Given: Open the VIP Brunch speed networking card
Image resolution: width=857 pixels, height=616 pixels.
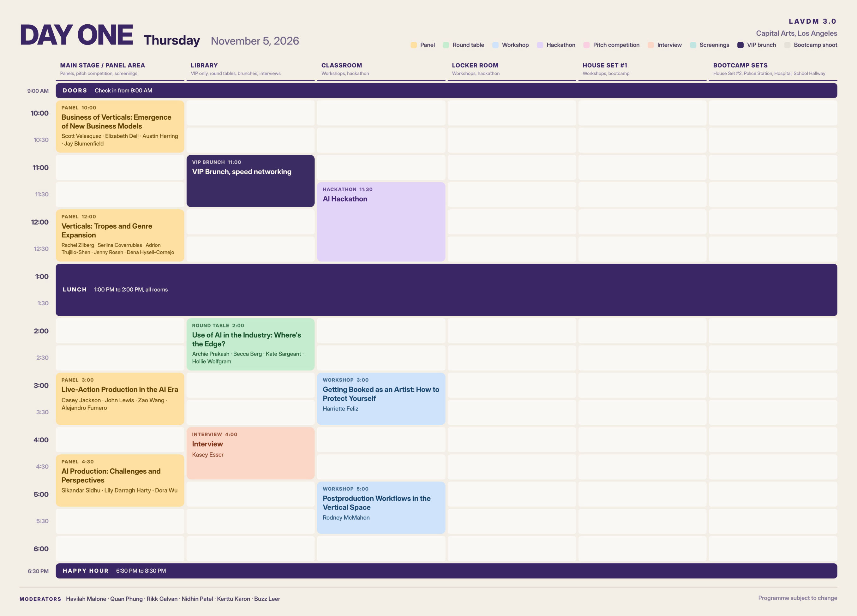Looking at the screenshot, I should pos(250,181).
